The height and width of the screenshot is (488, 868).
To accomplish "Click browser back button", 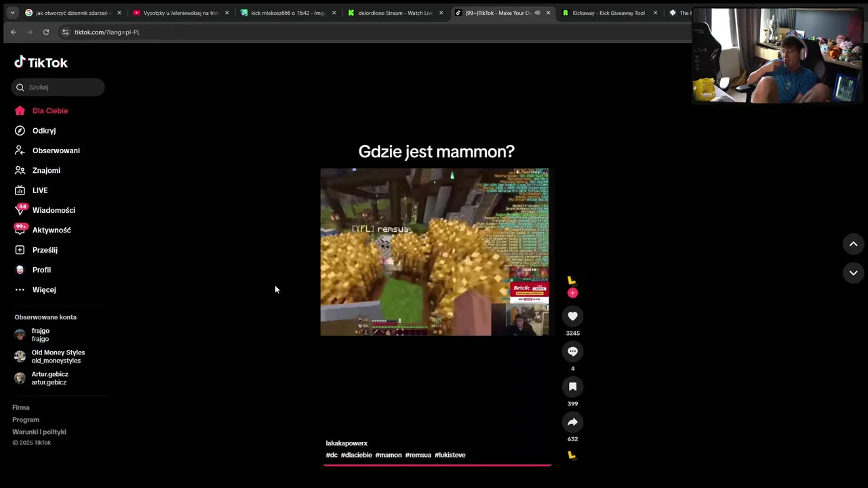I will tap(14, 32).
